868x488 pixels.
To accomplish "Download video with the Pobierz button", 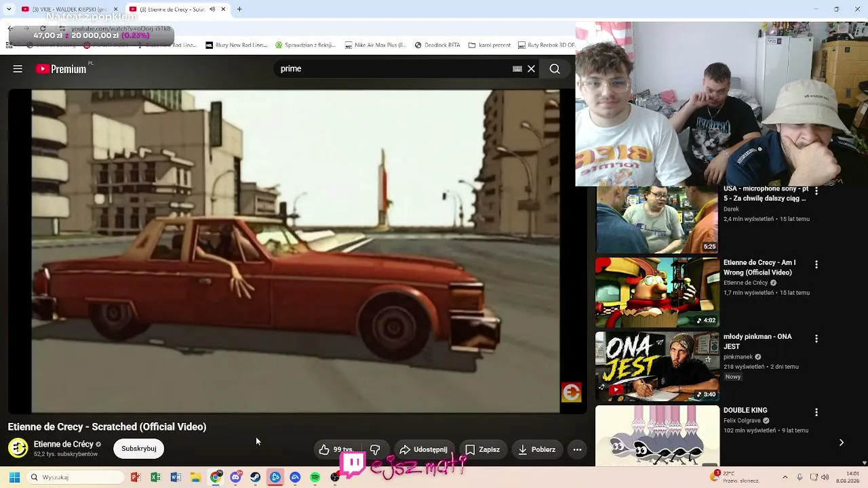I will (x=537, y=449).
